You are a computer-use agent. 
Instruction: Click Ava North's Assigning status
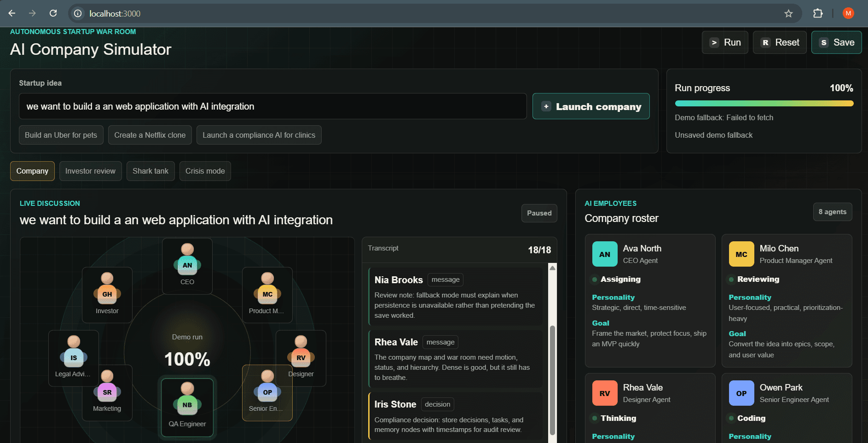(616, 279)
